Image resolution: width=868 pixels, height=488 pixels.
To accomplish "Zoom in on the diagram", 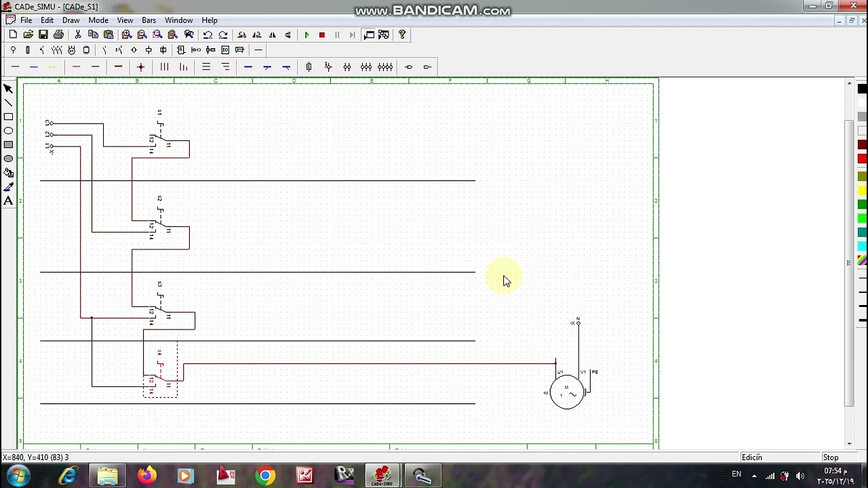I will tap(127, 35).
